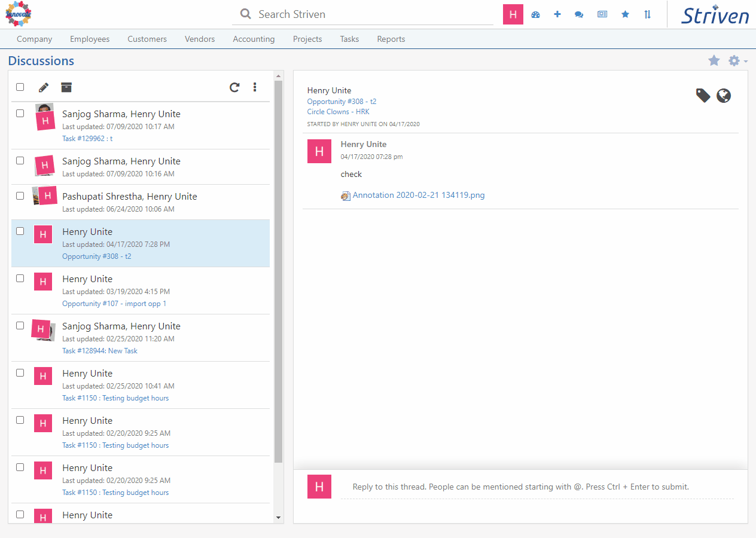
Task: Open the news feed newspaper icon
Action: click(x=602, y=14)
